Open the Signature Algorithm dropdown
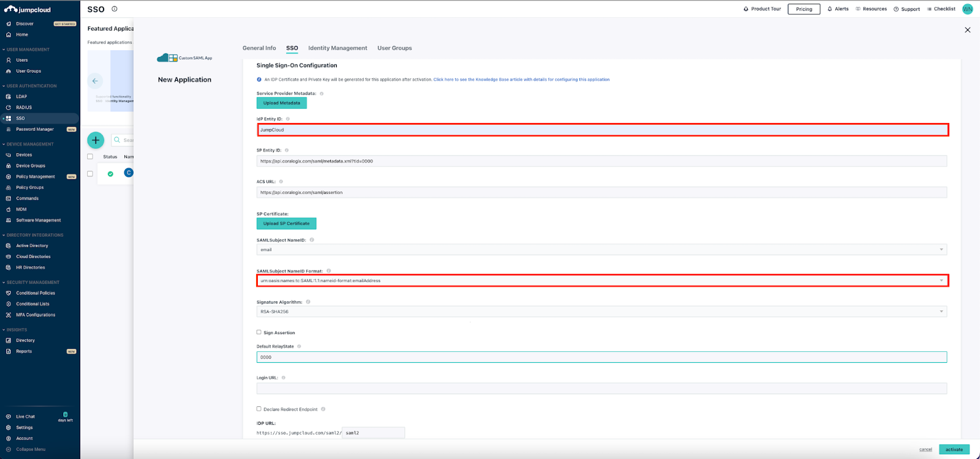Viewport: 980px width, 459px height. pyautogui.click(x=601, y=312)
